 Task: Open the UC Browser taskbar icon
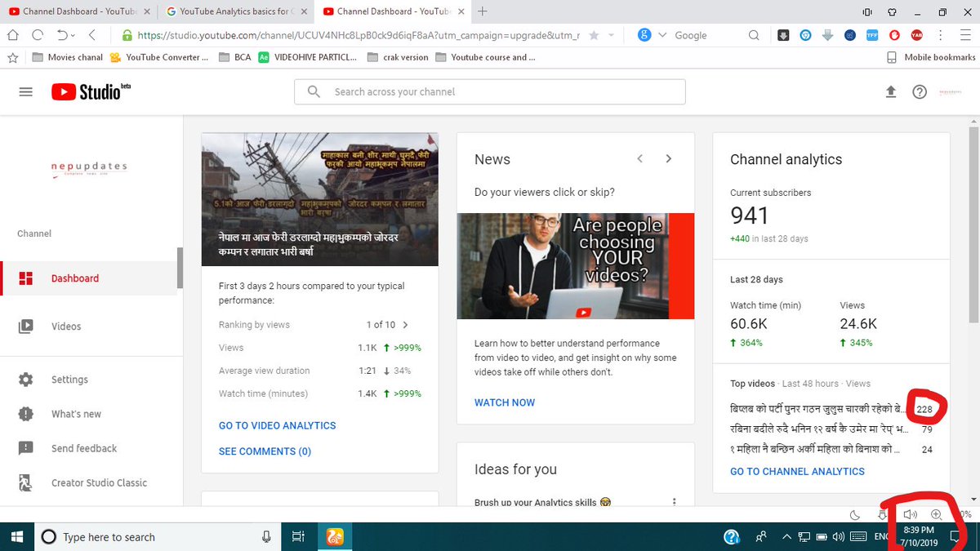[335, 536]
